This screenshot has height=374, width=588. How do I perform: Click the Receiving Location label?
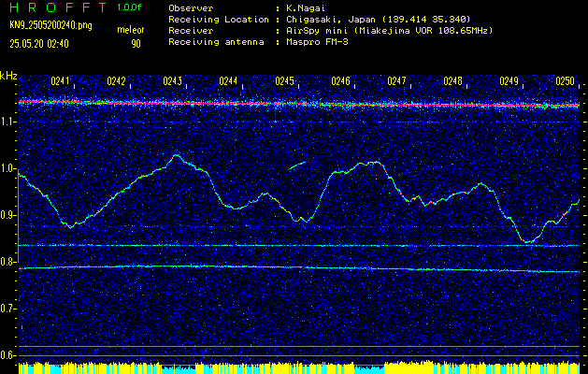click(x=219, y=19)
